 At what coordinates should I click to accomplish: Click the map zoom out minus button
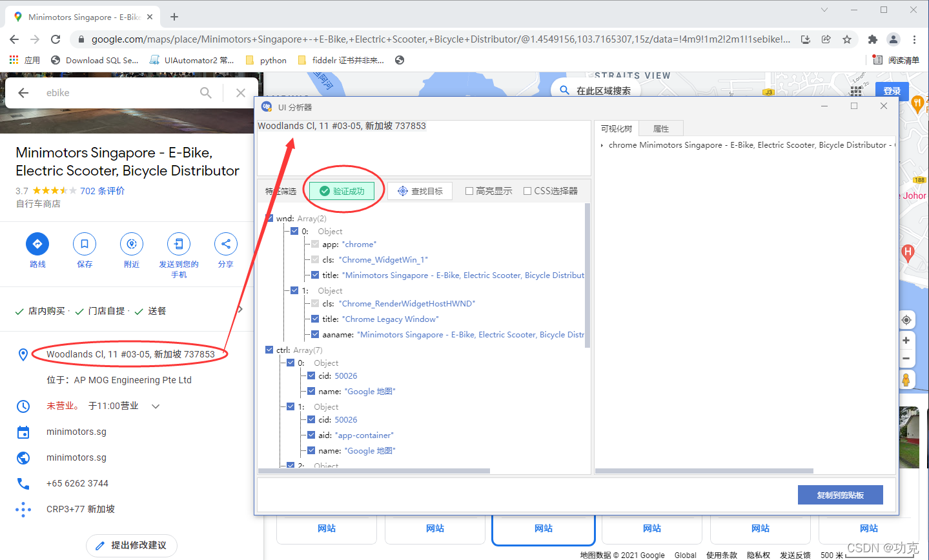(906, 359)
